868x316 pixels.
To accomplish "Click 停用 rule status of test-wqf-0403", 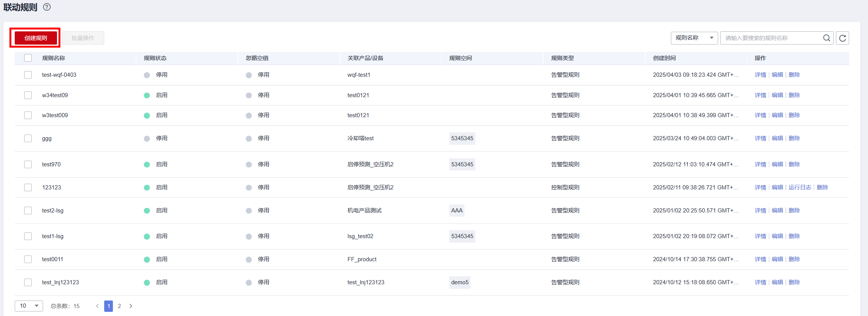I will pyautogui.click(x=156, y=75).
